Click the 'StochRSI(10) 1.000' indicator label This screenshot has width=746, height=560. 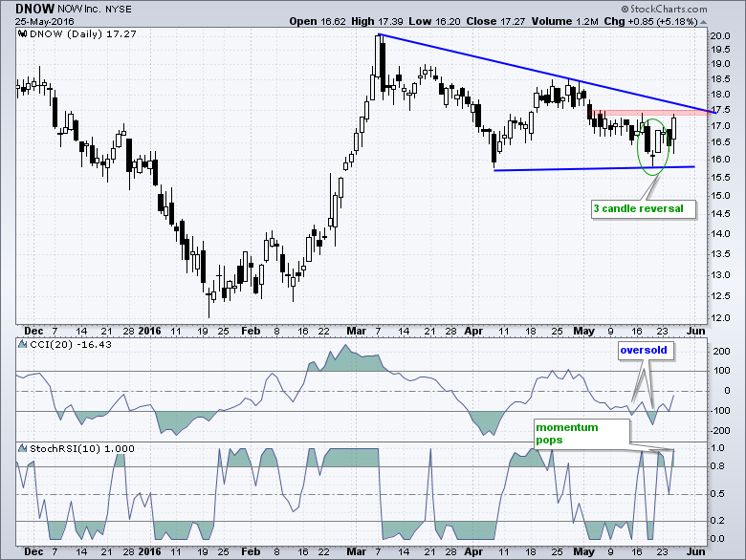82,449
